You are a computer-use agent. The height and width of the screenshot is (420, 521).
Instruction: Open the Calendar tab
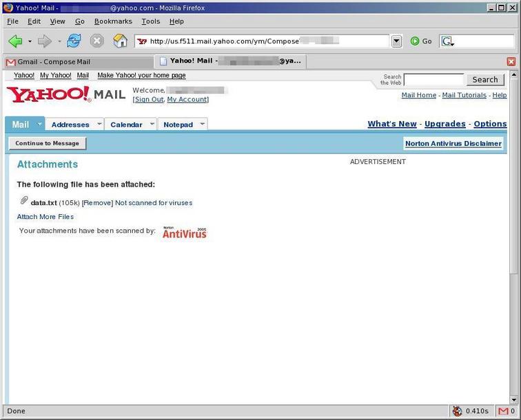[126, 125]
